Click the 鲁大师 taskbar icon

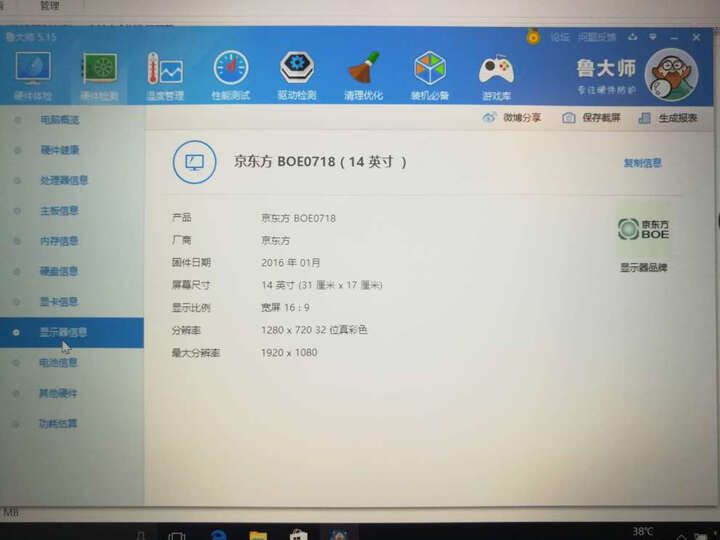pos(339,534)
